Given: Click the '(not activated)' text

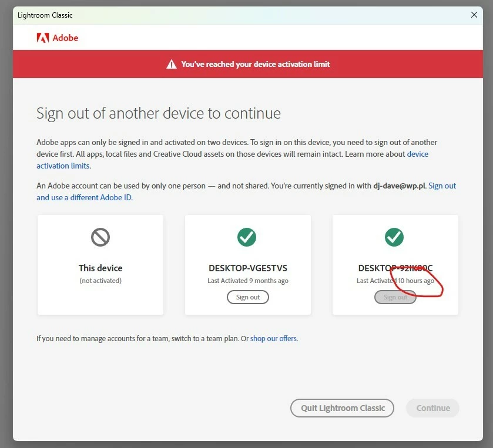Looking at the screenshot, I should click(x=100, y=281).
